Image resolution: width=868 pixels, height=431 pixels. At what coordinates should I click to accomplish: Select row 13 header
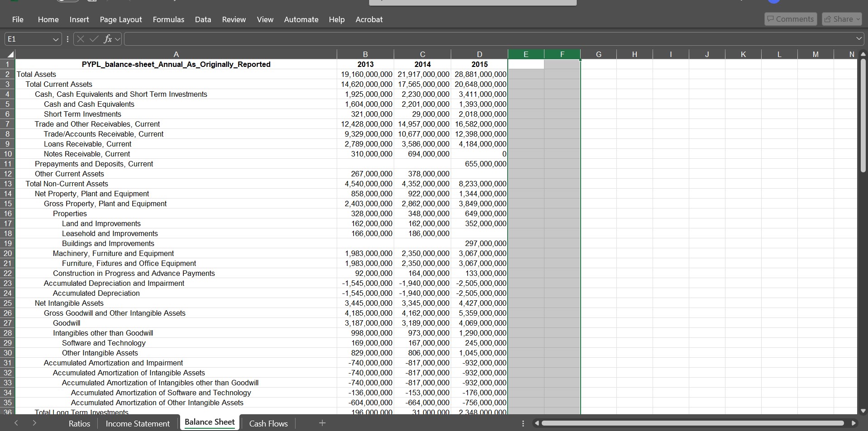[8, 184]
